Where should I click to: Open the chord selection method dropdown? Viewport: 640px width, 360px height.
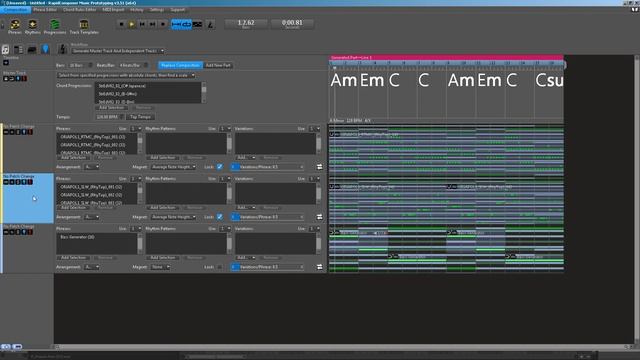[126, 76]
